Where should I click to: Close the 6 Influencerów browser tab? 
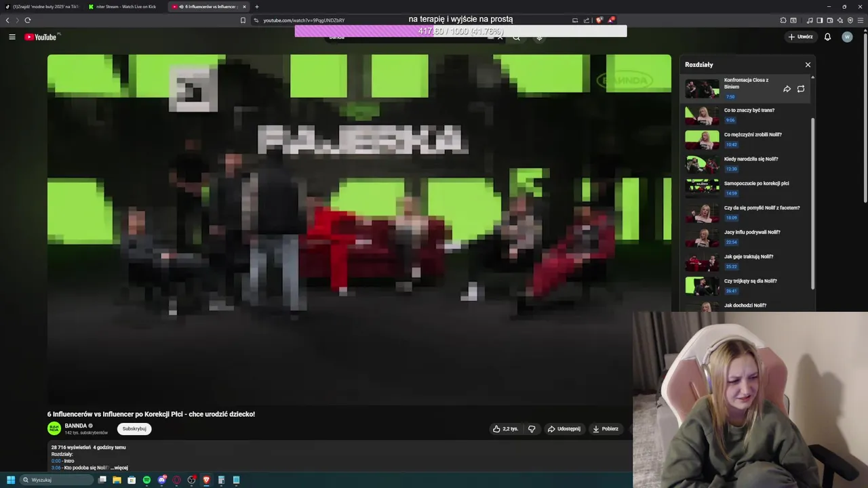point(245,7)
